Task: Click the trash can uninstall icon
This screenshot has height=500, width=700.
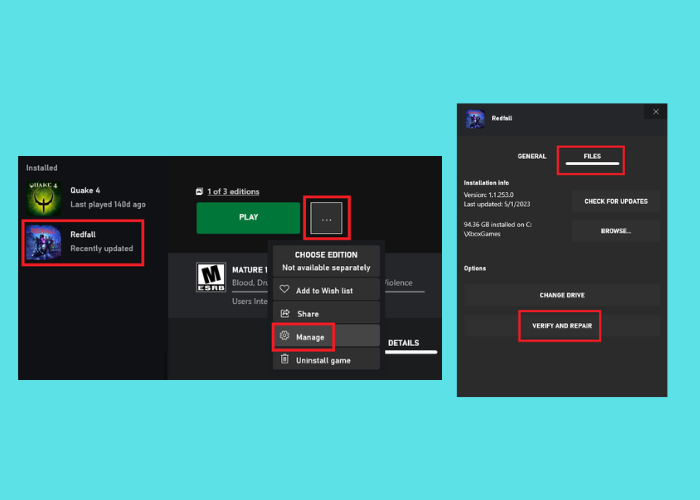Action: pos(284,359)
